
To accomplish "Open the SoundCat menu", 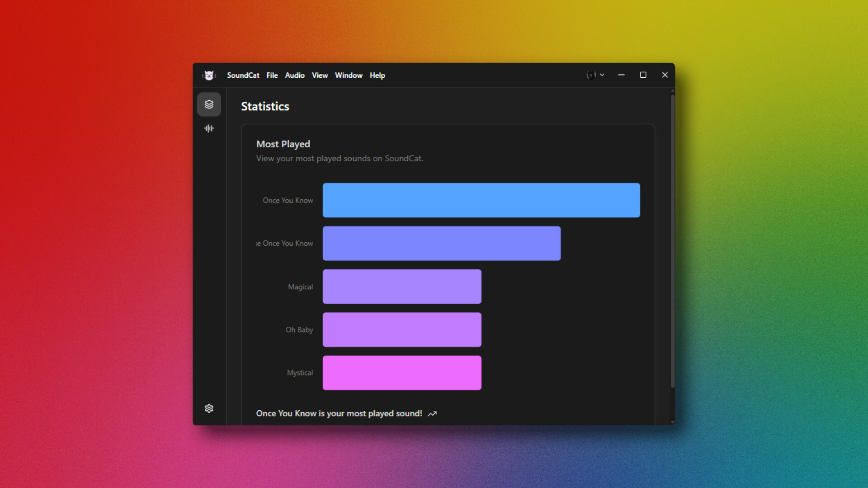I will click(x=243, y=75).
